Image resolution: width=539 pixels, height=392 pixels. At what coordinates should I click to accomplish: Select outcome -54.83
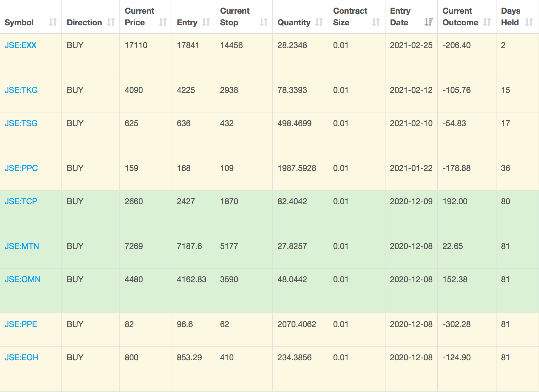point(454,123)
